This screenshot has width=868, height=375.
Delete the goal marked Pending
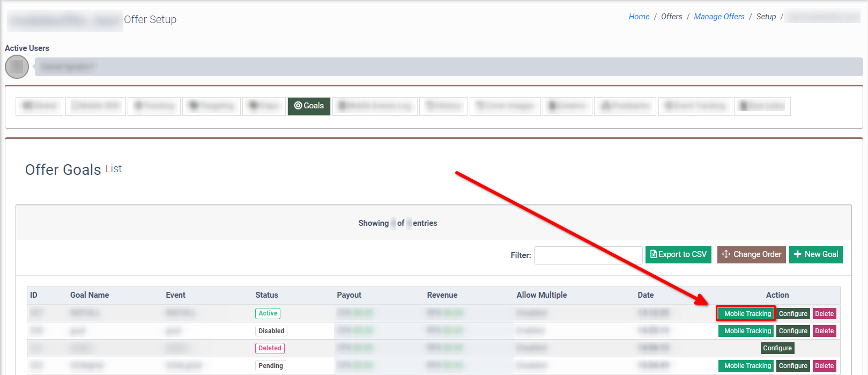(824, 366)
